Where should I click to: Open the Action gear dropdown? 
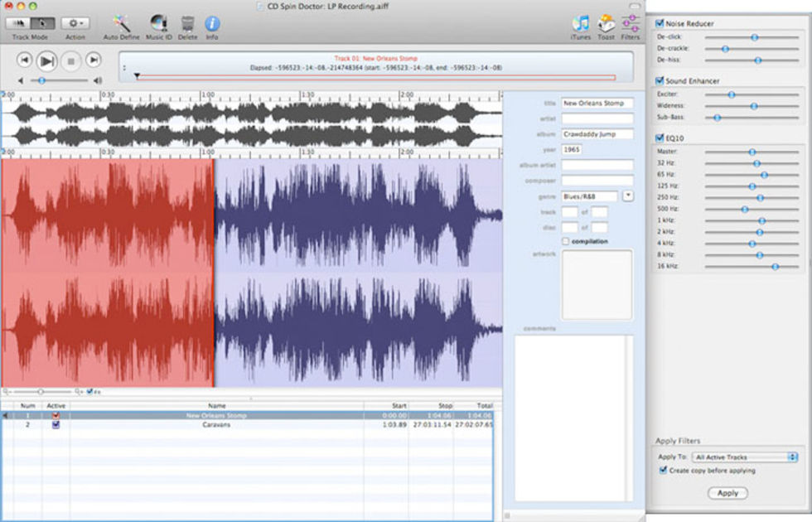pos(75,23)
